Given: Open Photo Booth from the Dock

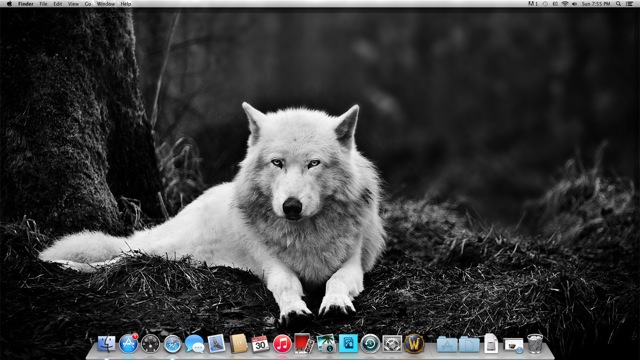Looking at the screenshot, I should pos(304,344).
